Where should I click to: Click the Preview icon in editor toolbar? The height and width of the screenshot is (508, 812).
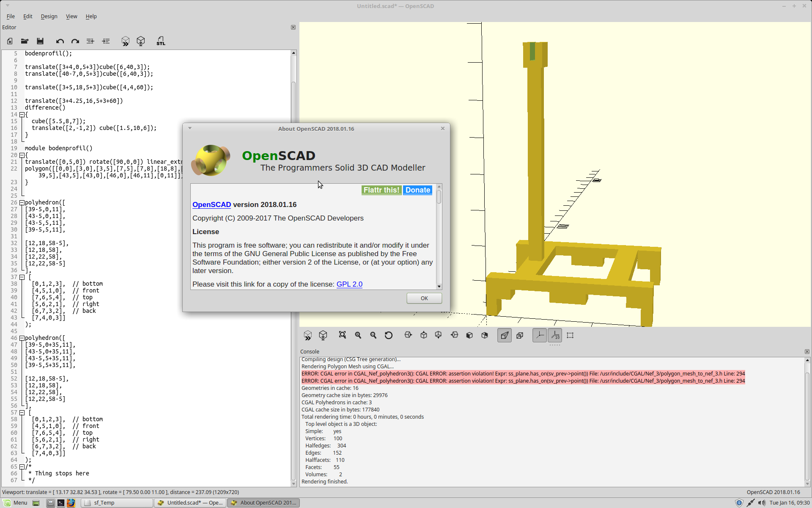pos(125,41)
